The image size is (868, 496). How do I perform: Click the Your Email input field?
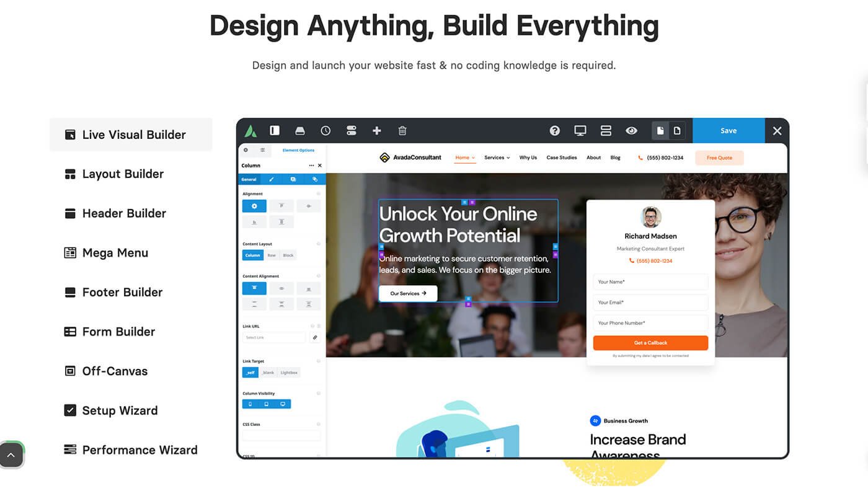(650, 303)
